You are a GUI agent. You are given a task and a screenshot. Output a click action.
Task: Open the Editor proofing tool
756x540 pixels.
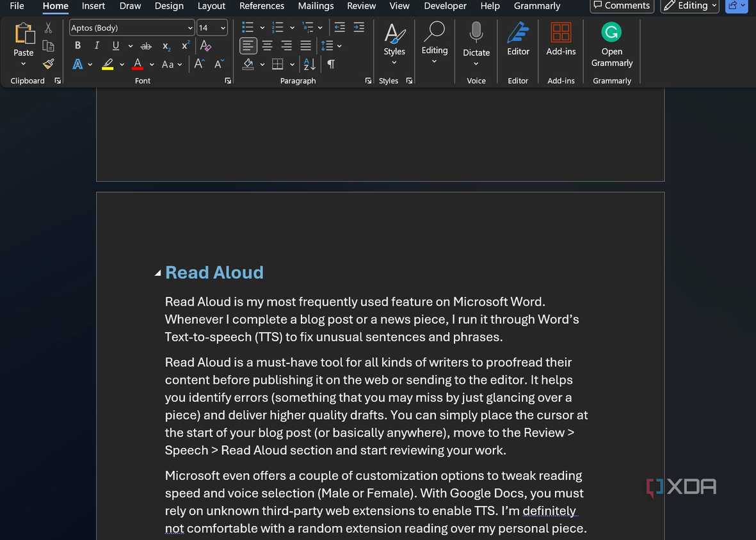point(518,38)
